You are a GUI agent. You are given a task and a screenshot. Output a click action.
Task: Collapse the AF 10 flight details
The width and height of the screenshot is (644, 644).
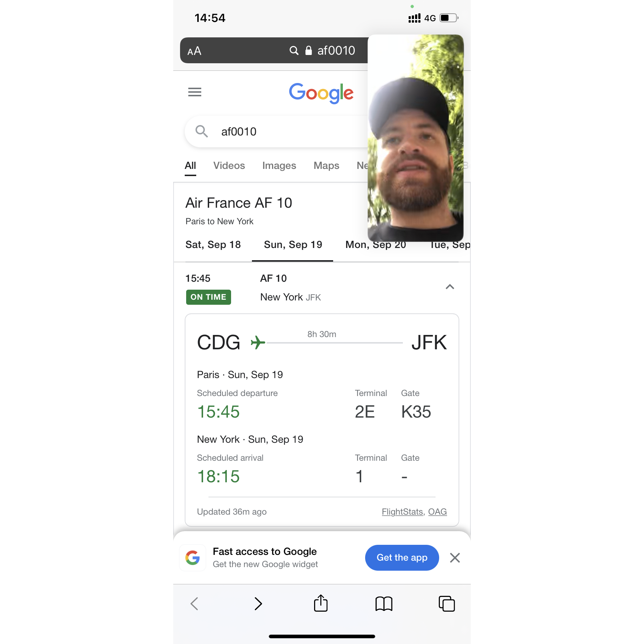[450, 287]
